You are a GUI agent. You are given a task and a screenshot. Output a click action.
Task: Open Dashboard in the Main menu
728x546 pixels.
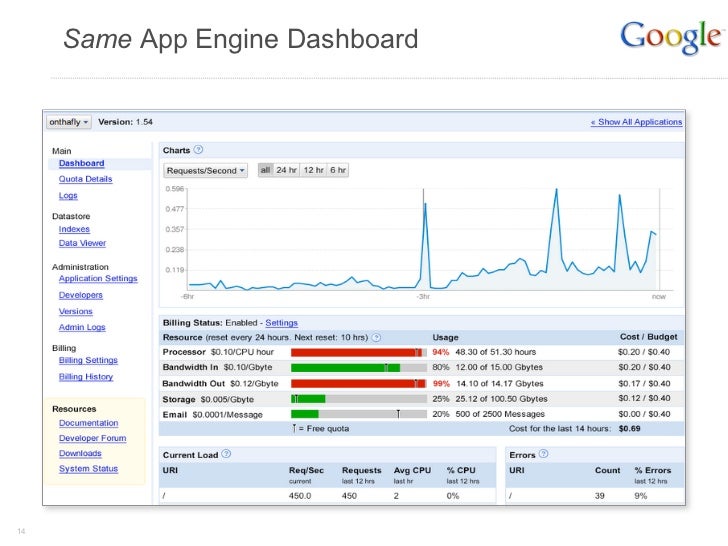81,163
